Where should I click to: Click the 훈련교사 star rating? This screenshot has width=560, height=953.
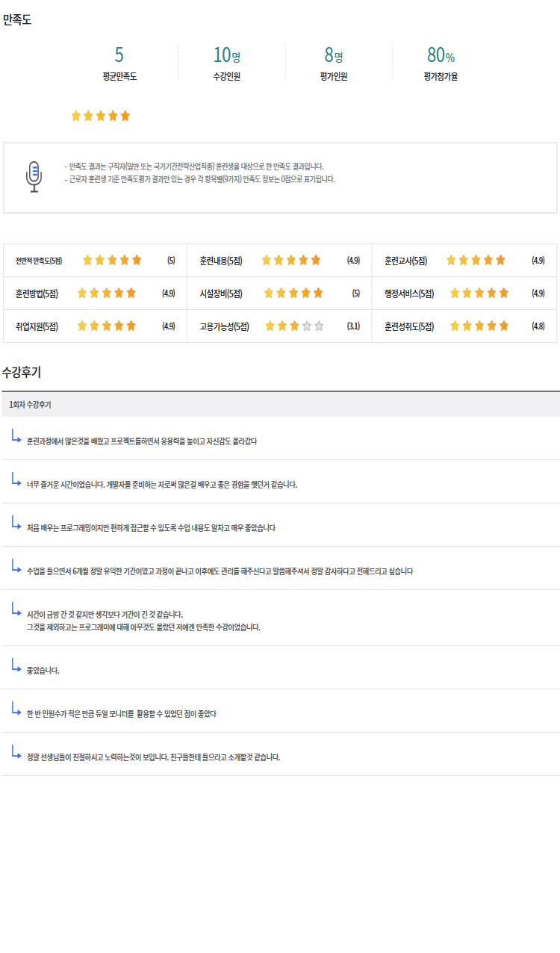point(476,261)
